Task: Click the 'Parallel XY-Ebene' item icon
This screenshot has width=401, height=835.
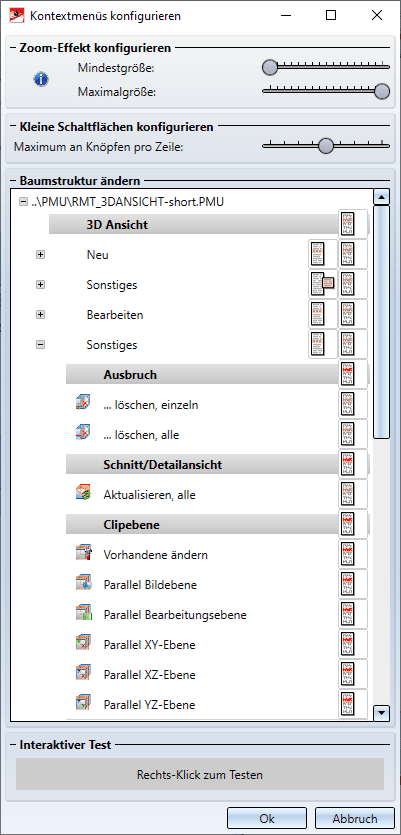Action: coord(84,644)
